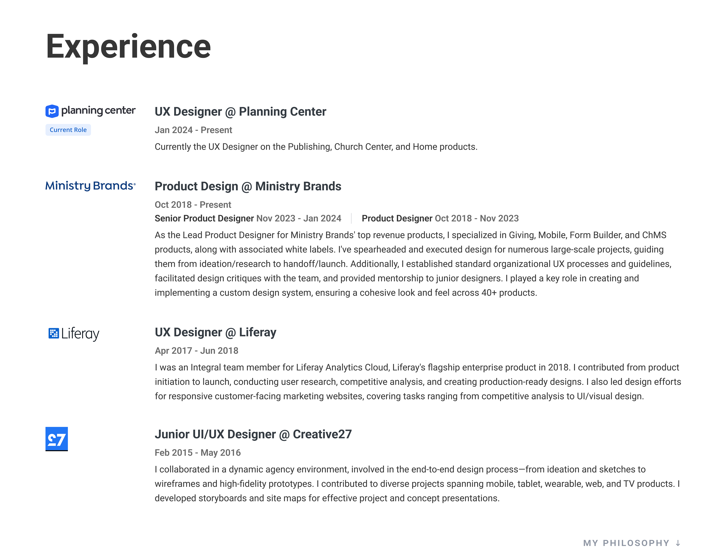Click the Jan 2024 - Present date

pyautogui.click(x=193, y=130)
